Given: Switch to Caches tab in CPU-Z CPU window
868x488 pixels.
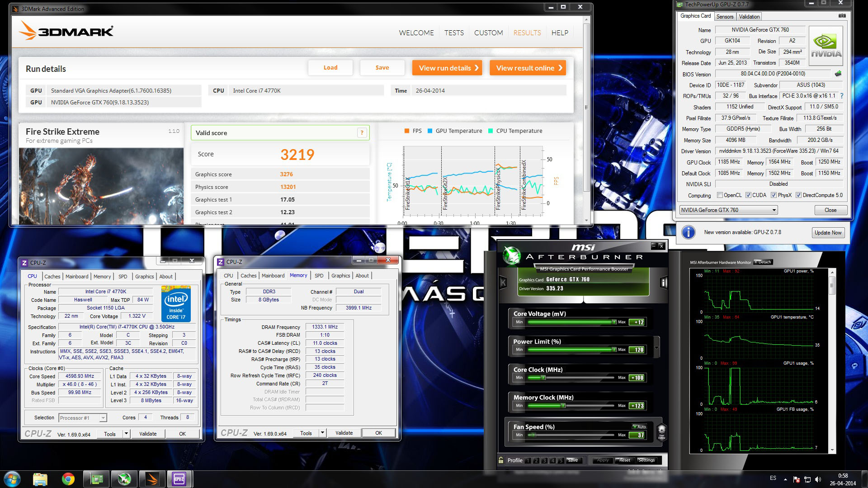Looking at the screenshot, I should pyautogui.click(x=52, y=277).
